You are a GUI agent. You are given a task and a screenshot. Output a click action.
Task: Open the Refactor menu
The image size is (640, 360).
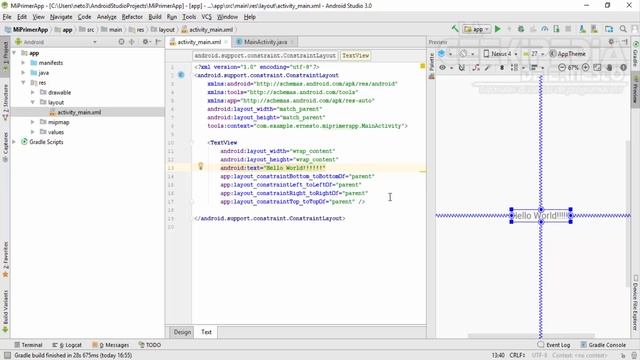click(x=132, y=17)
